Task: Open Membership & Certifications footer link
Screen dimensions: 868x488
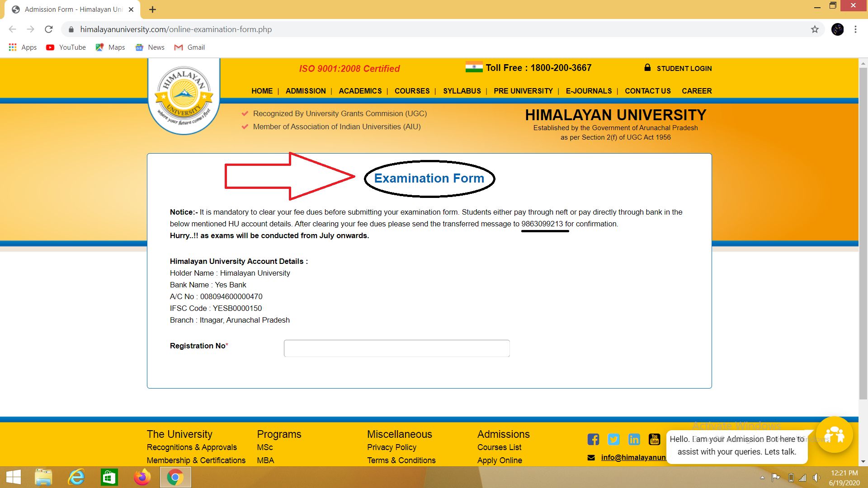Action: 196,460
